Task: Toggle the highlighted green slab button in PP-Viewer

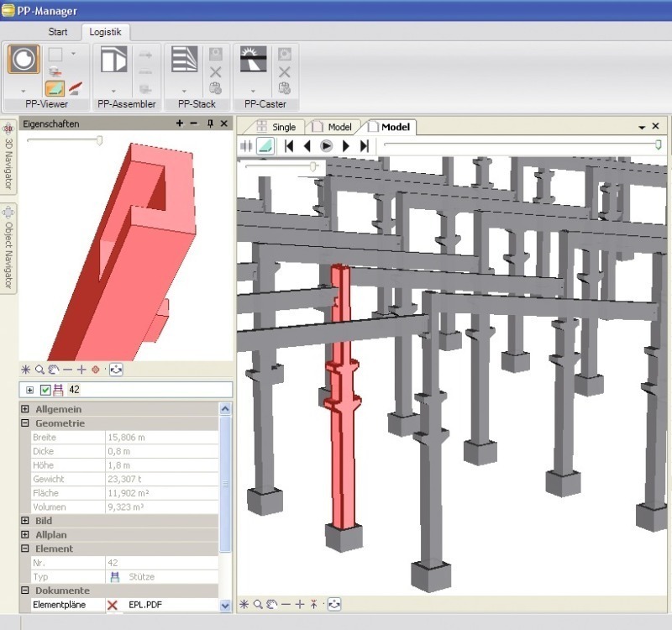Action: tap(55, 89)
